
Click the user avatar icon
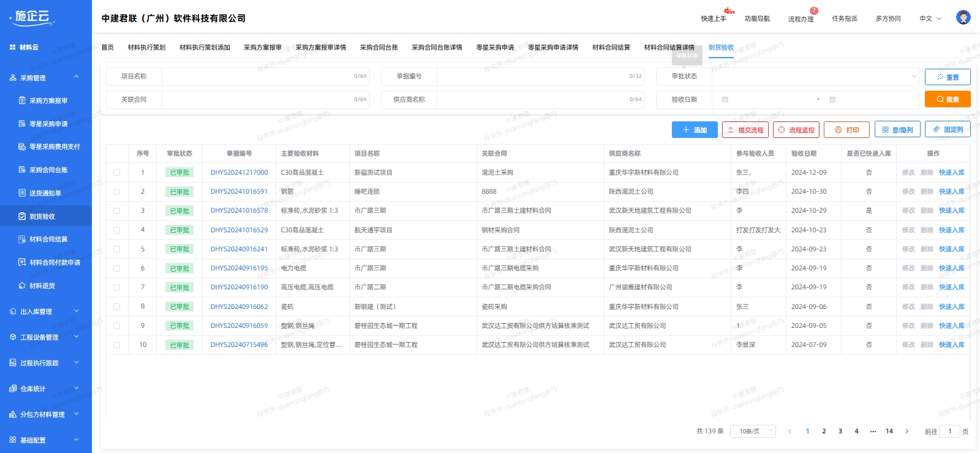coord(963,17)
